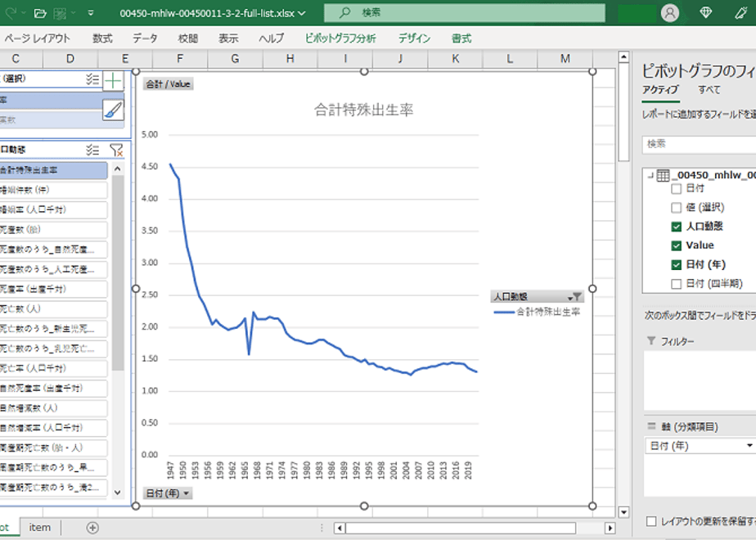This screenshot has height=540, width=756.
Task: Switch to アクティブ tab in fields pane
Action: click(x=660, y=90)
